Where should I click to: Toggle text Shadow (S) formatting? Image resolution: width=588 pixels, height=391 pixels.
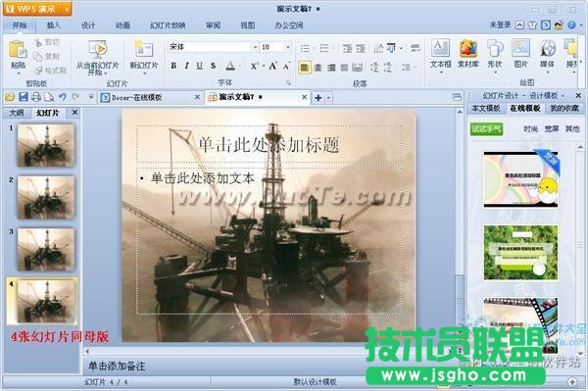(x=213, y=66)
